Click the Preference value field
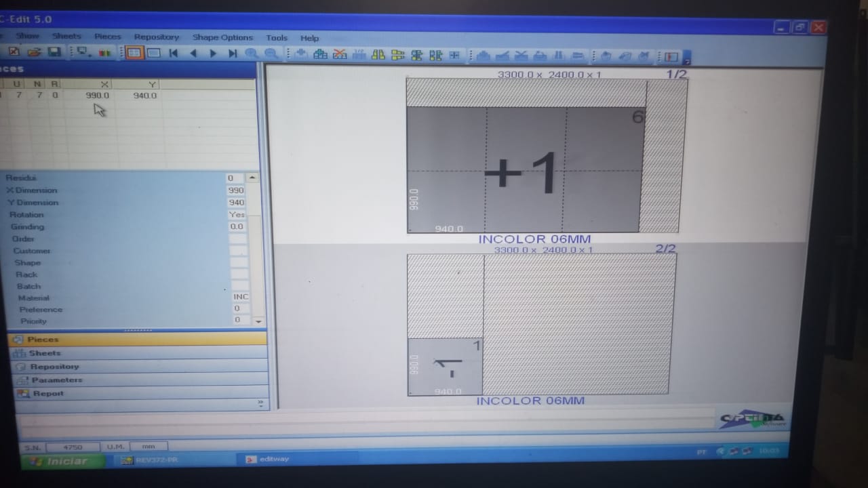 click(241, 308)
